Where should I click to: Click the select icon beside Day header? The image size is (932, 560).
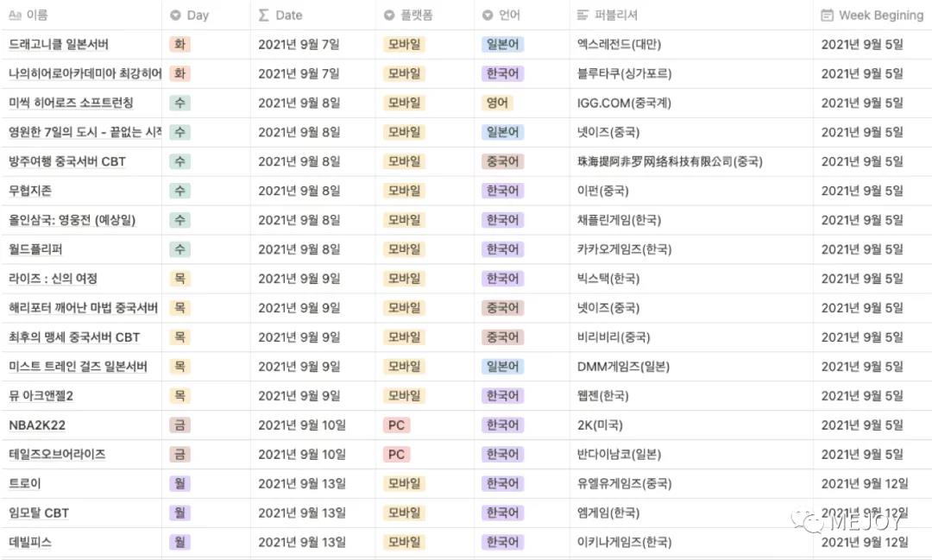point(175,15)
